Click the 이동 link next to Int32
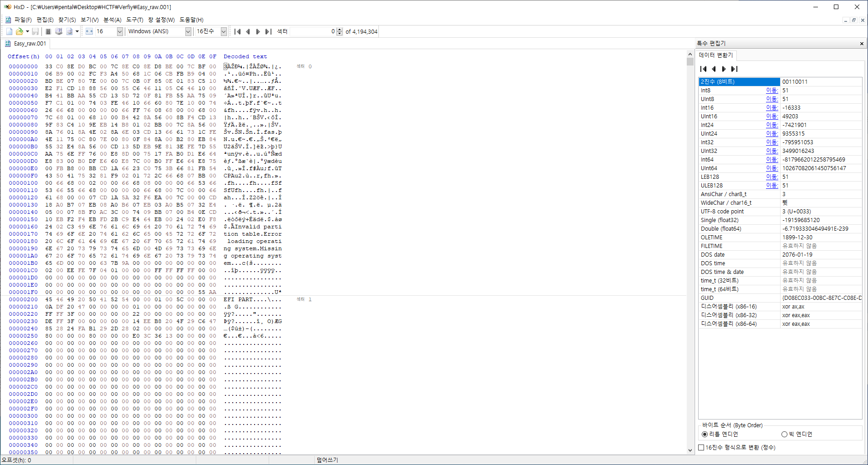This screenshot has height=465, width=868. 771,142
